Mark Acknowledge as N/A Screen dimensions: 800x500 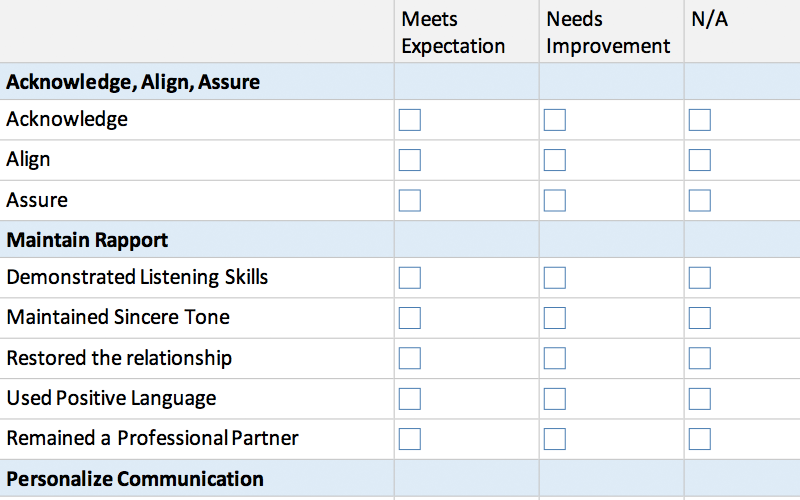[699, 120]
